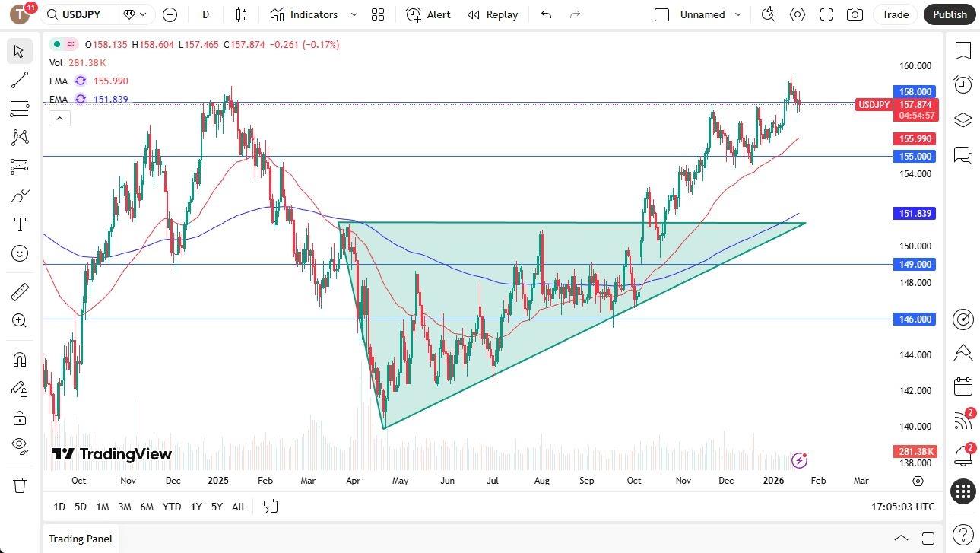Activate the Zoom In tool

(x=19, y=319)
